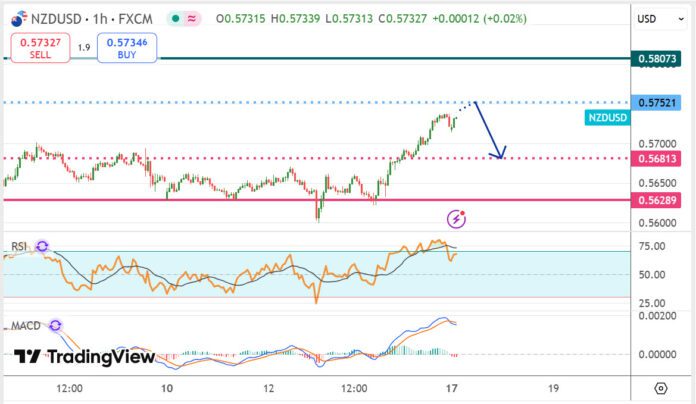Open the purple lightning event marker
The image size is (696, 404).
click(x=456, y=219)
